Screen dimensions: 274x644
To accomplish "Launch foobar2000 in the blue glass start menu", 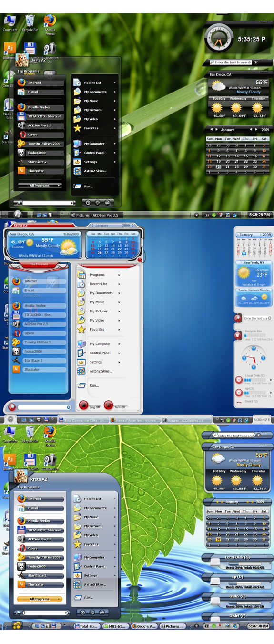I will tap(40, 351).
